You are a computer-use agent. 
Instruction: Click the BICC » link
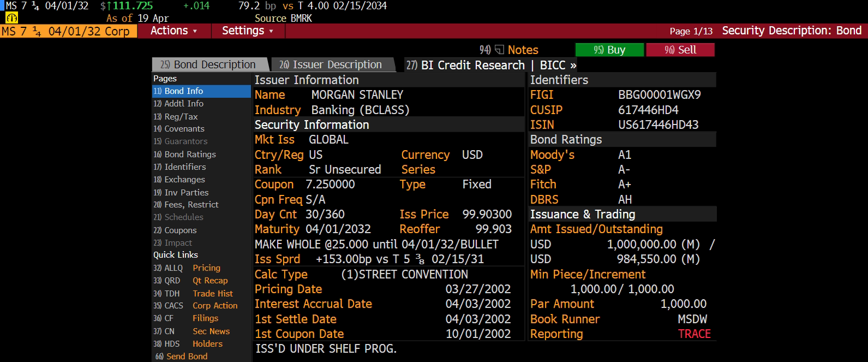pos(558,66)
